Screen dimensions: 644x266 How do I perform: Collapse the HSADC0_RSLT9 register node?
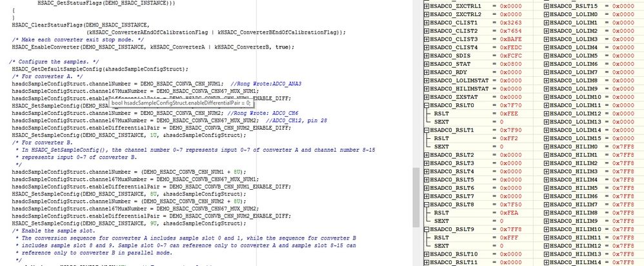427,229
